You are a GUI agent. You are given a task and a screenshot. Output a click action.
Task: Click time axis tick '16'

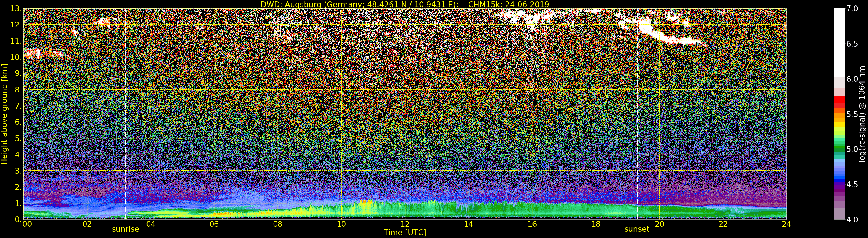pos(532,224)
